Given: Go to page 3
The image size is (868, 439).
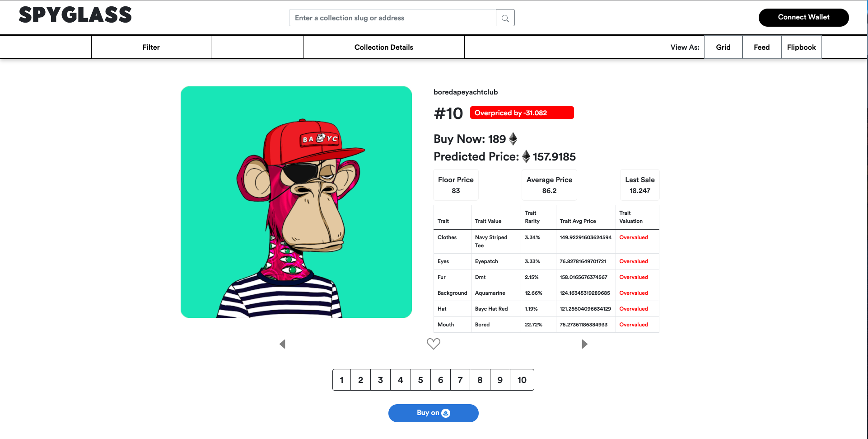Looking at the screenshot, I should tap(381, 380).
